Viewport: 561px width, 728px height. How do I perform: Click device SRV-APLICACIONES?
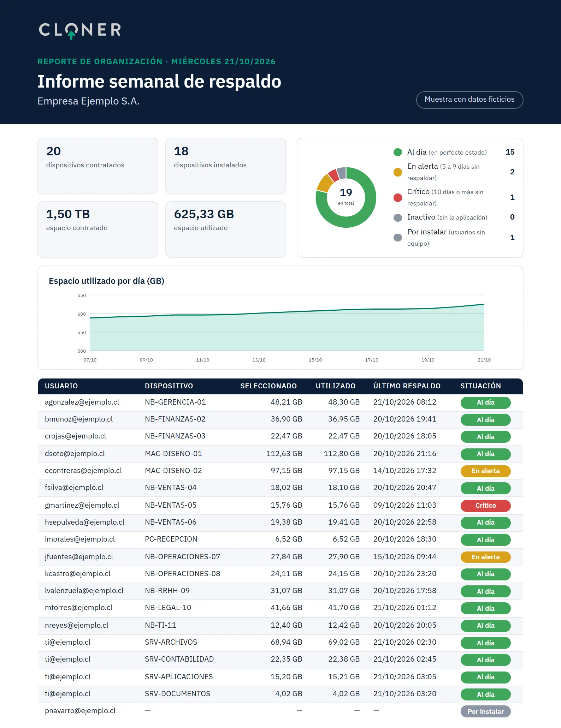coord(179,677)
